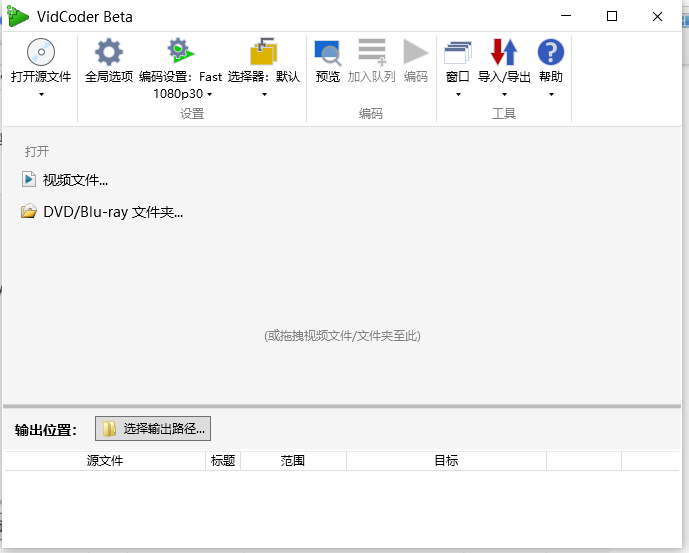Click 导入/导出 import export arrows icon
The image size is (689, 553).
point(504,52)
